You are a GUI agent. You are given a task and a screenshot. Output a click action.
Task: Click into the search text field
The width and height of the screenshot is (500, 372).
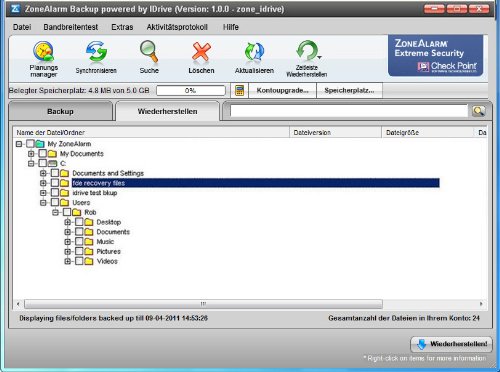click(x=349, y=111)
